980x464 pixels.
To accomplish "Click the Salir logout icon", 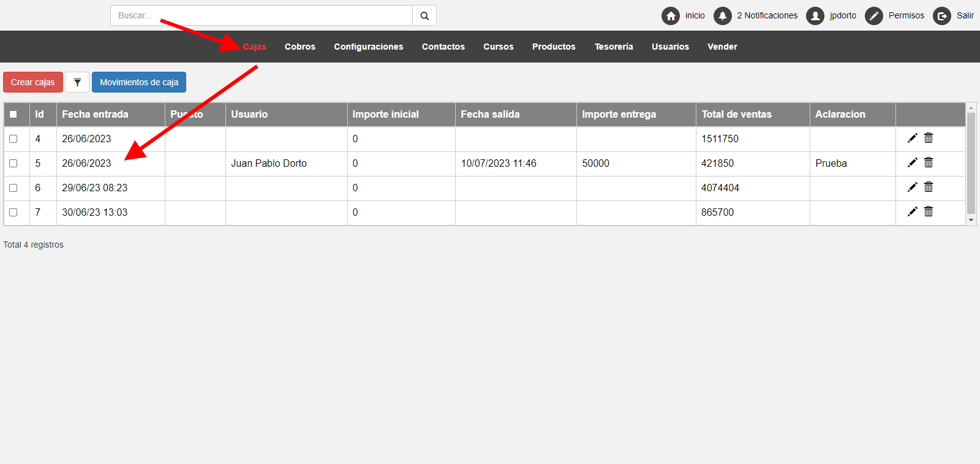I will pos(942,16).
